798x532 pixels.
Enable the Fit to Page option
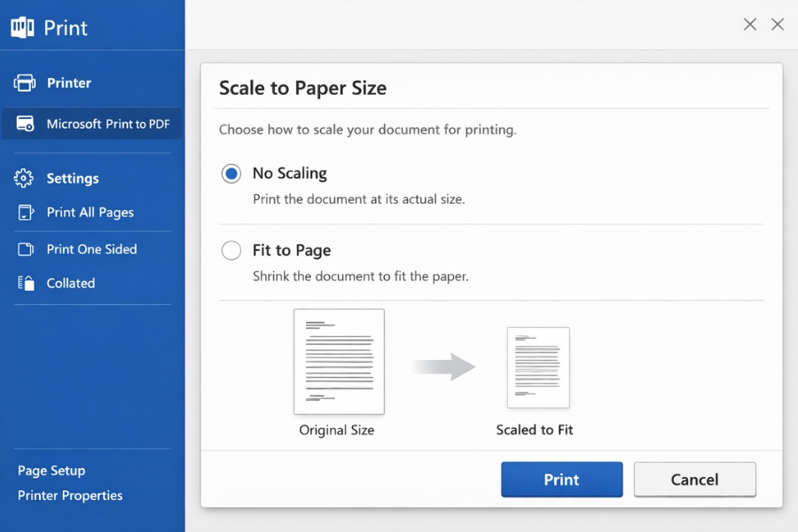pos(231,250)
